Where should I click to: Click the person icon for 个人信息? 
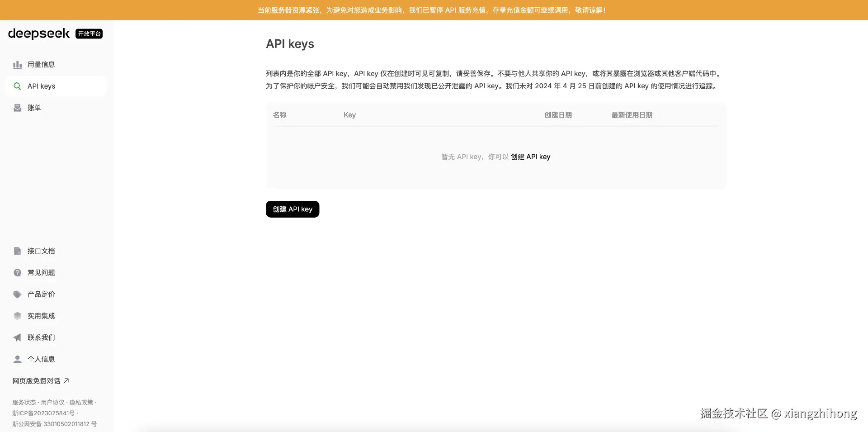tap(18, 359)
